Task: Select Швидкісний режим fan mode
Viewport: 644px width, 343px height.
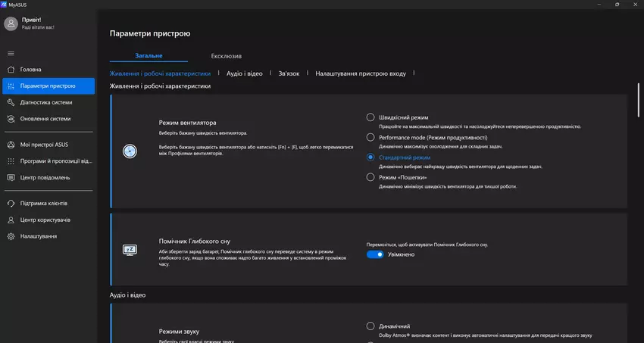Action: [x=370, y=117]
